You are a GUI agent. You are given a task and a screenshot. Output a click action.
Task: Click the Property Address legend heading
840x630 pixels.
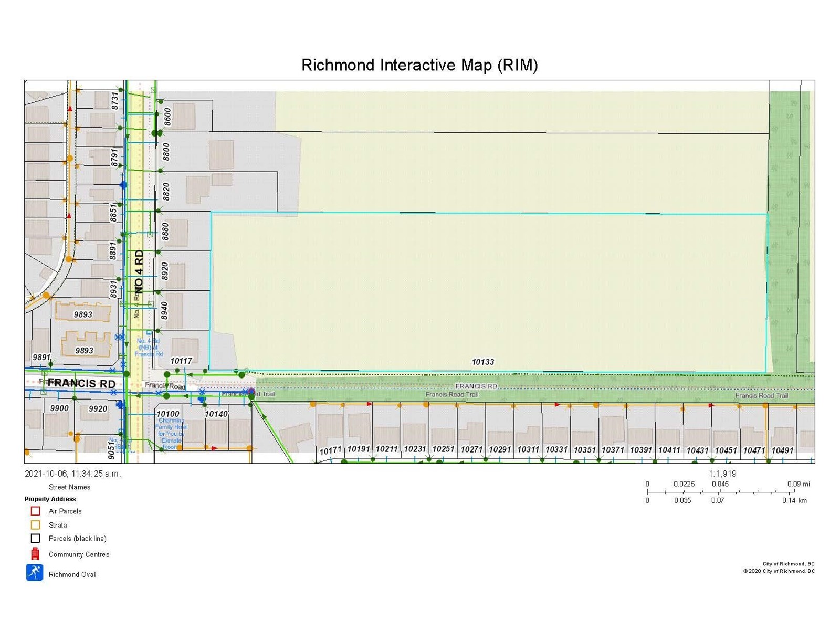click(x=50, y=499)
